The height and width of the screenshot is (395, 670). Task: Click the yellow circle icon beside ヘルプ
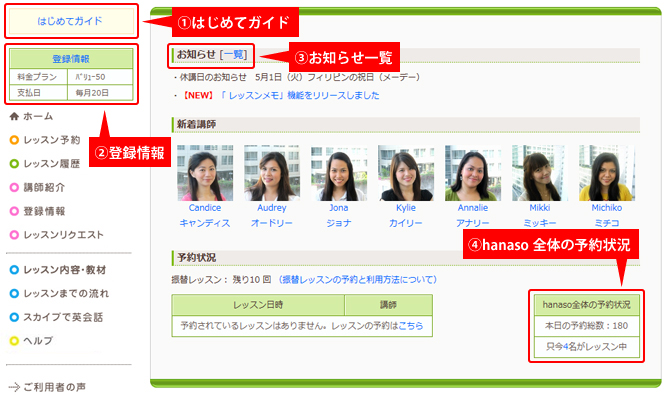point(14,341)
